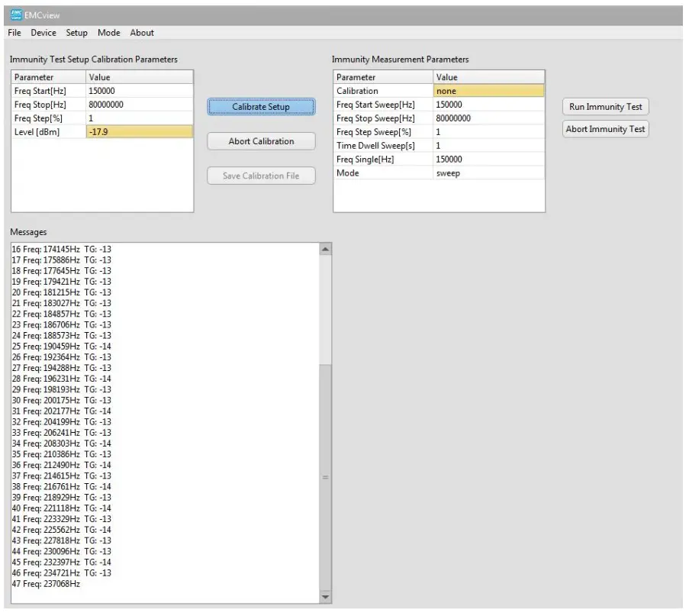Select the Freq Start Sweep[Hz] value cell
The height and width of the screenshot is (616, 689).
488,105
